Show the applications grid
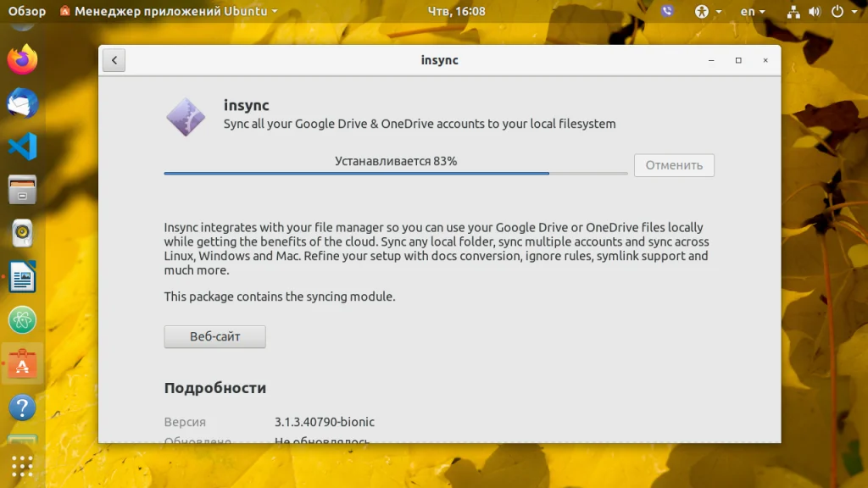The width and height of the screenshot is (868, 488). [x=23, y=465]
